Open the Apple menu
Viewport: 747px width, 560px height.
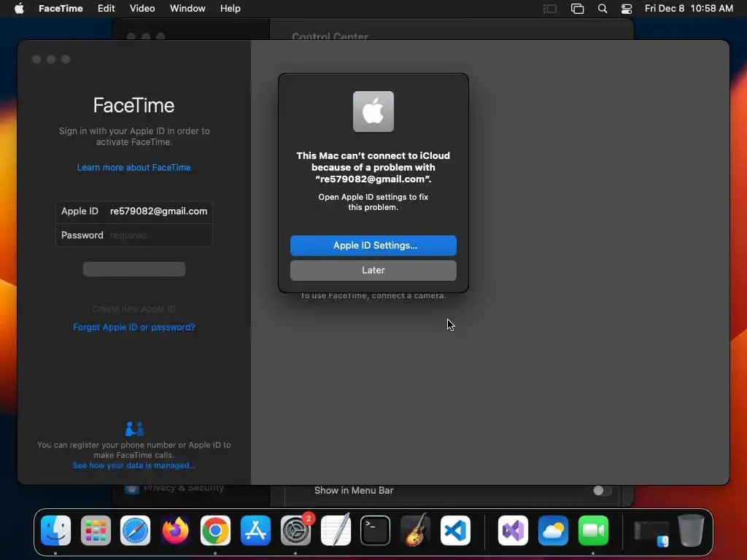[19, 8]
